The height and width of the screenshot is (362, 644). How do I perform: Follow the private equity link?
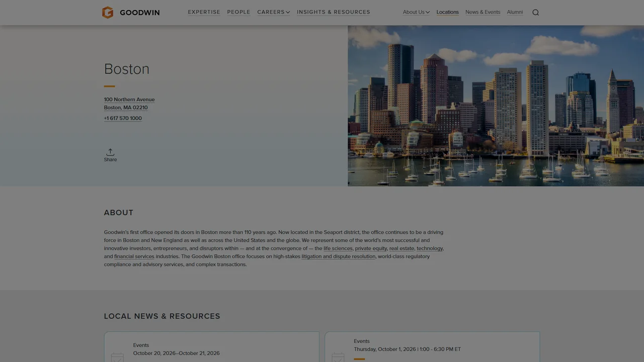pos(371,248)
